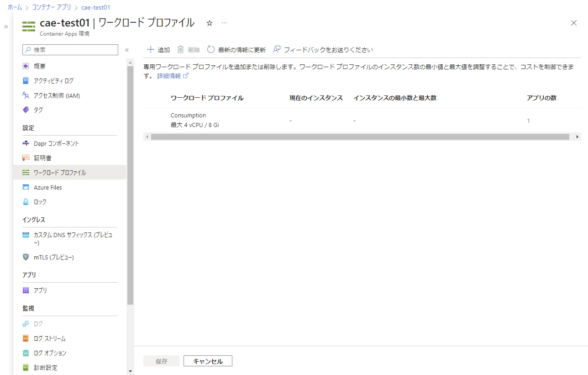The image size is (588, 375).
Task: Click the Consumption profile row name
Action: pyautogui.click(x=188, y=115)
